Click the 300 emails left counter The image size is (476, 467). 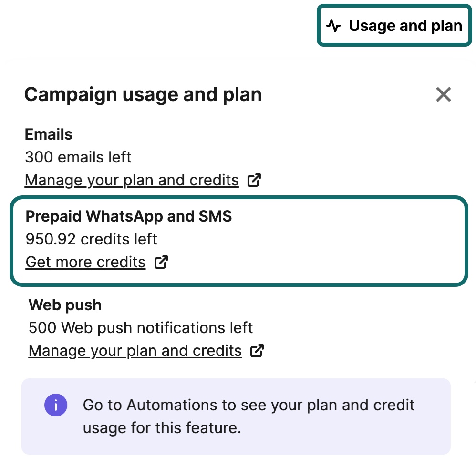(x=78, y=157)
